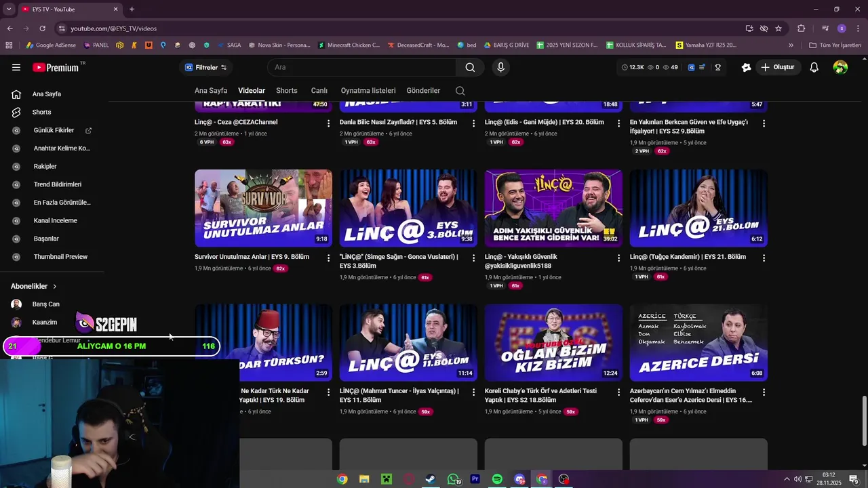Open three-dot menu for Yakışıklı Güvenlik video
Viewport: 868px width, 488px height.
tap(618, 258)
